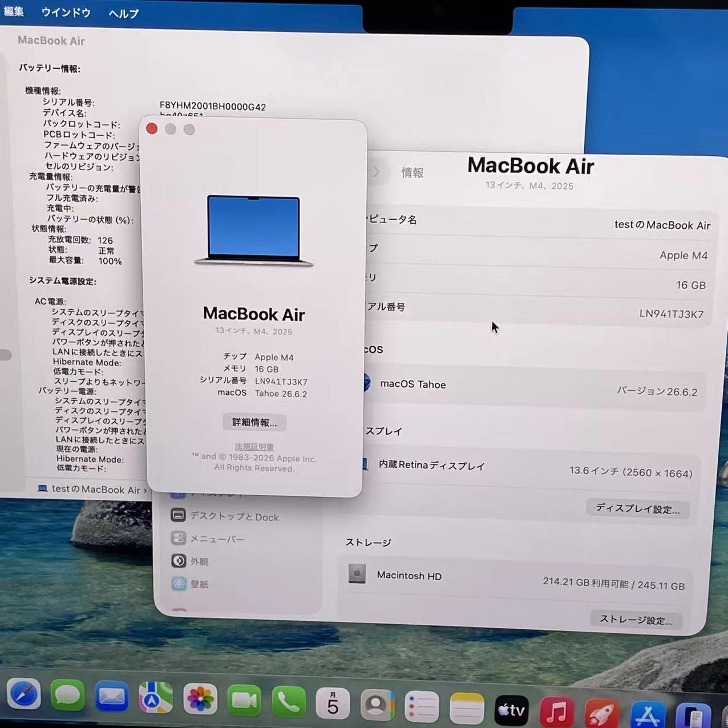This screenshot has height=728, width=728.
Task: Open the green Phone app in Dock
Action: click(x=289, y=702)
